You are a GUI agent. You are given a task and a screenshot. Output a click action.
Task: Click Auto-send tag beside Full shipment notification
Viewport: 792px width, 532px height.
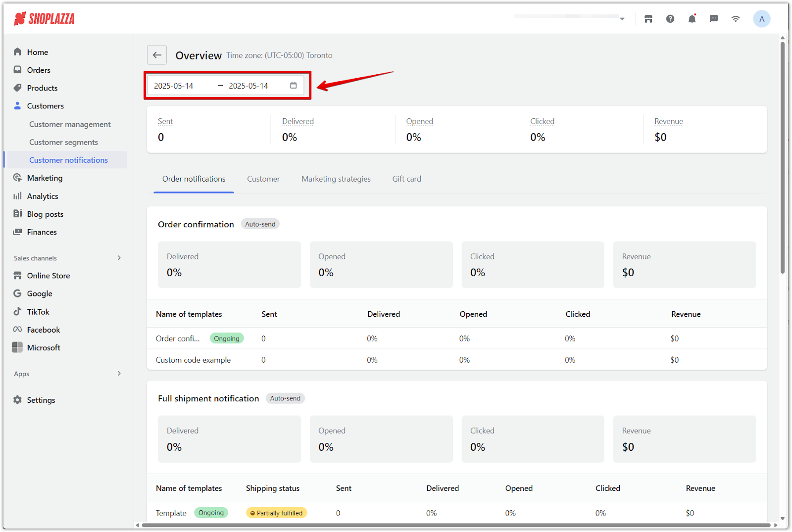(x=285, y=398)
